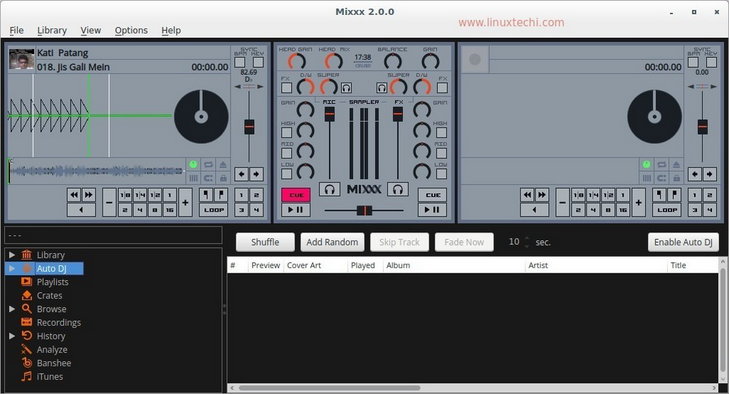The height and width of the screenshot is (394, 729).
Task: Select Banshee in the sidebar
Action: tap(54, 363)
